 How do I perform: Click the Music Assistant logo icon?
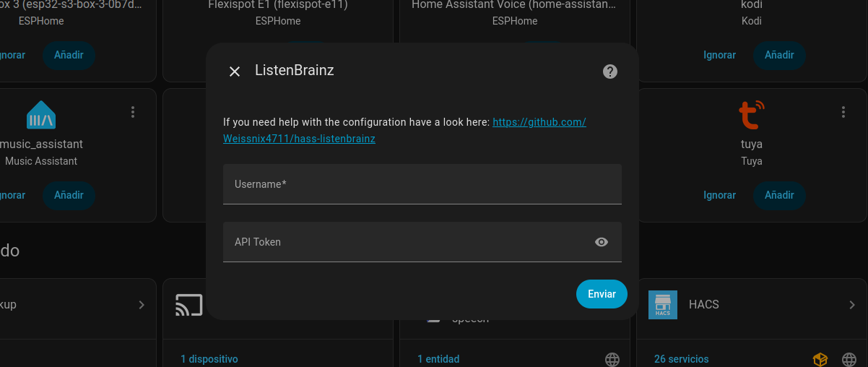41,115
